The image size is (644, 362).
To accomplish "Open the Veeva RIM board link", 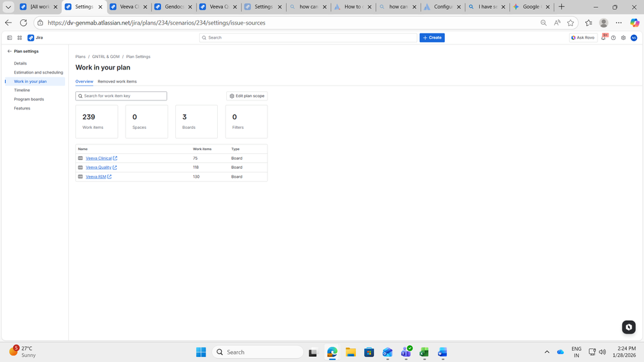I will 95,177.
